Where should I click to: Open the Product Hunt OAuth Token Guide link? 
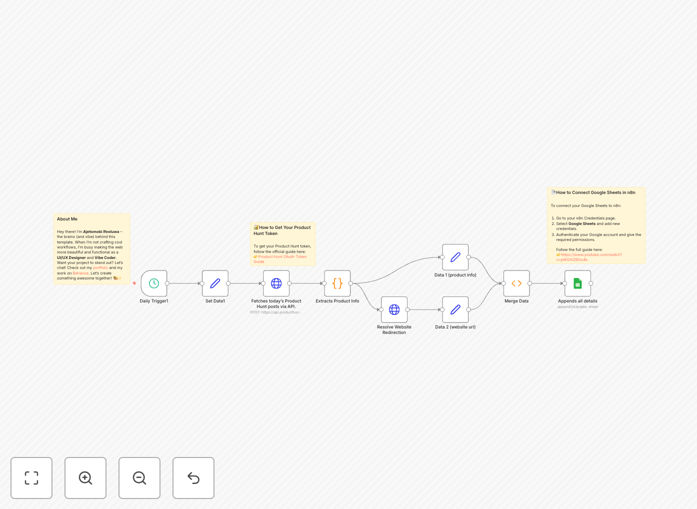click(x=280, y=259)
